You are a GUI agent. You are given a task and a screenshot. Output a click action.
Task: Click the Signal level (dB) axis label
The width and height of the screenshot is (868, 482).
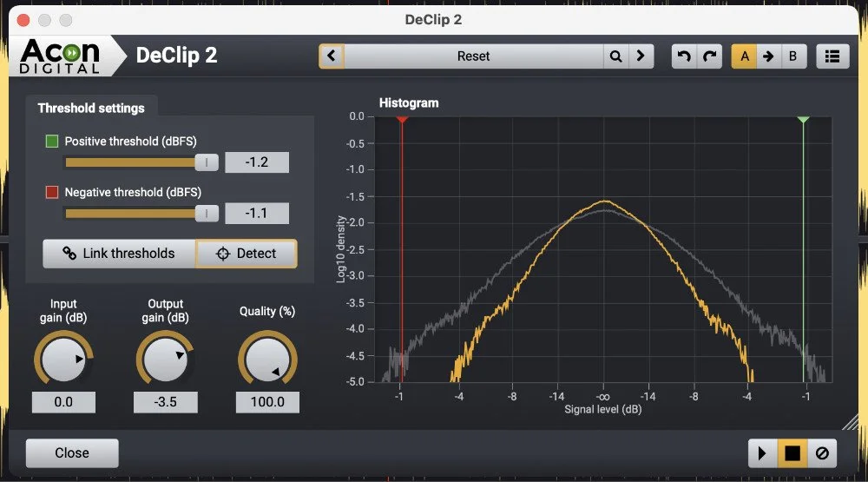pos(603,409)
